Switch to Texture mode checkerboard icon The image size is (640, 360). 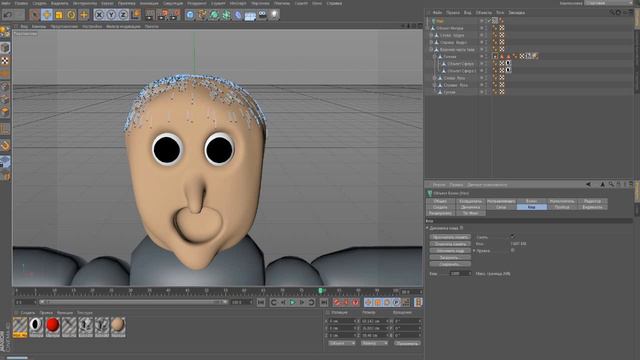5,61
